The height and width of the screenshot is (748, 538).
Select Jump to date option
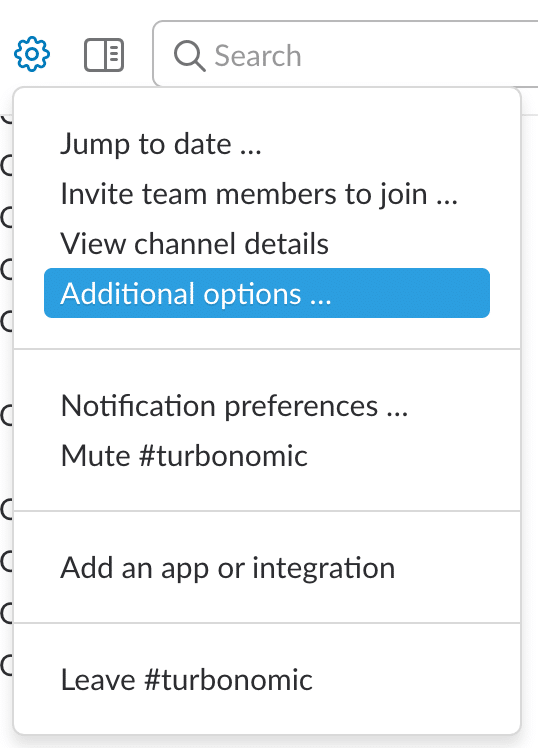[x=161, y=144]
